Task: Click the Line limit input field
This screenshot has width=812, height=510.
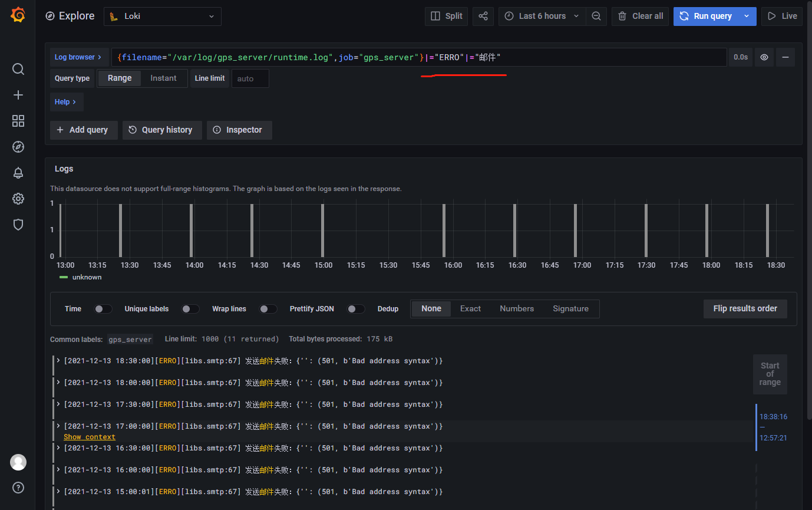Action: coord(250,78)
